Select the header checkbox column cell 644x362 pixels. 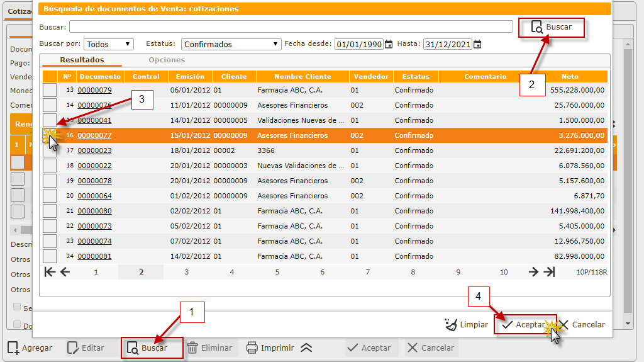[50, 77]
